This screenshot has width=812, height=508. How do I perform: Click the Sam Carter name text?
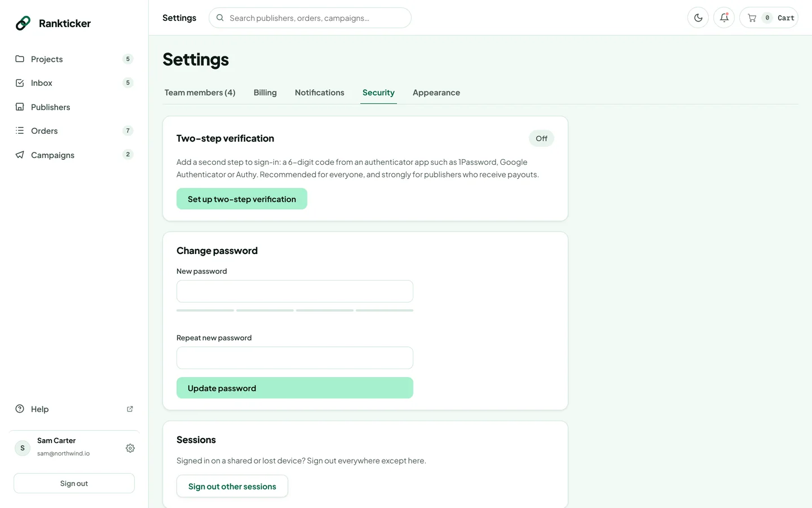(56, 440)
